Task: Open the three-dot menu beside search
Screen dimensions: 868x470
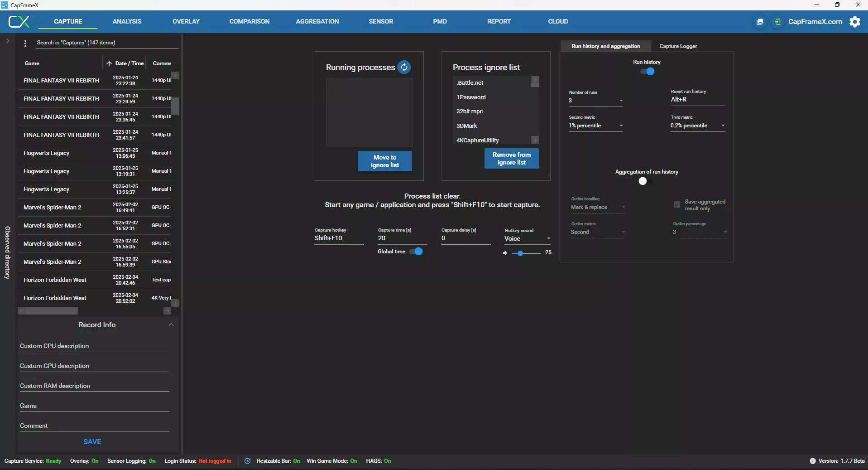Action: tap(25, 43)
